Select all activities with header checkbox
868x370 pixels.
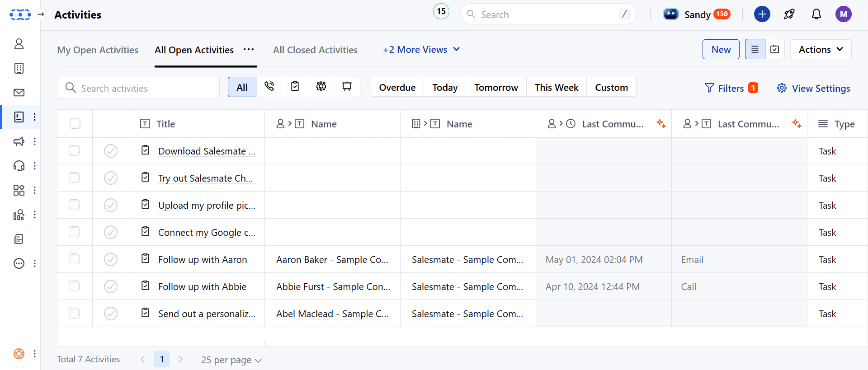[x=75, y=123]
